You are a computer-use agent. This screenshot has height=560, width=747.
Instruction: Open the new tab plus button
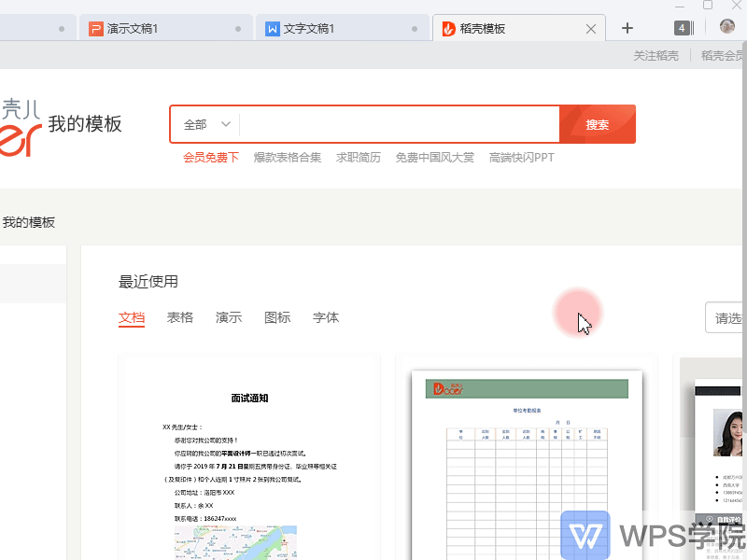[627, 29]
